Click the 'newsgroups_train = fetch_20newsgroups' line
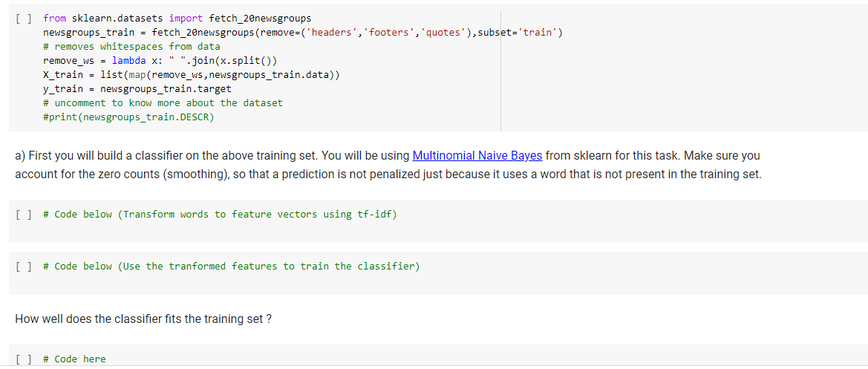 pyautogui.click(x=303, y=33)
